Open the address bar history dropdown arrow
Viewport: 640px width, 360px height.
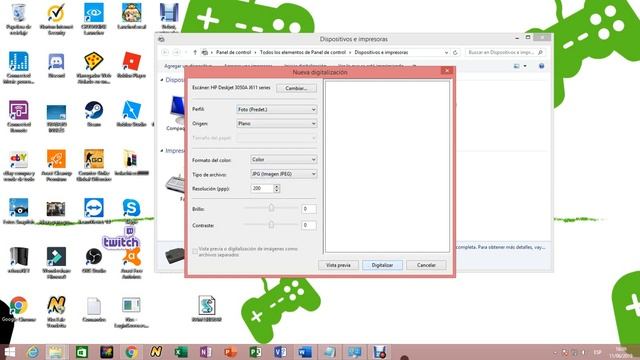446,52
